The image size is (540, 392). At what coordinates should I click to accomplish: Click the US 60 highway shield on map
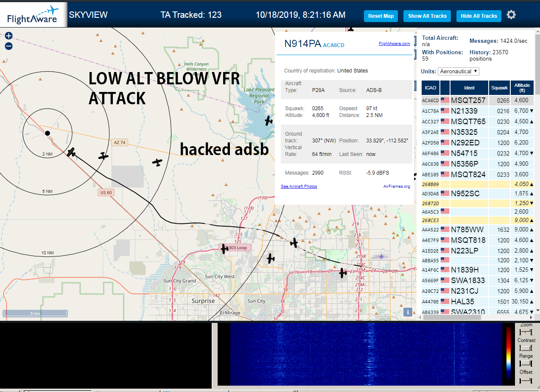106,192
